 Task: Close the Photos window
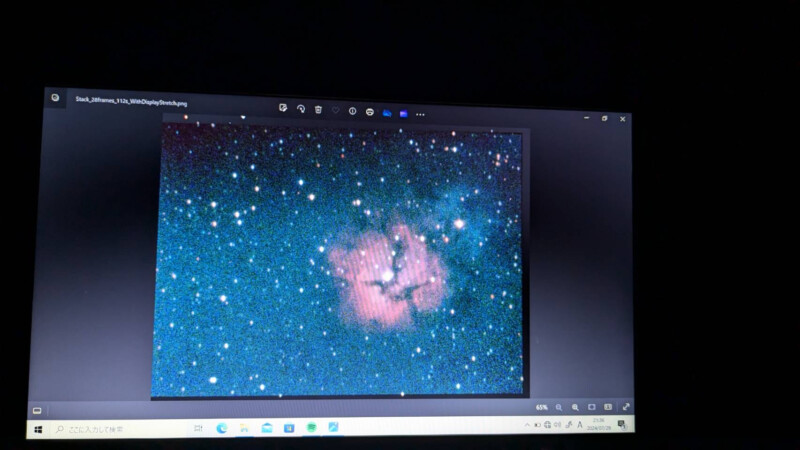click(622, 119)
